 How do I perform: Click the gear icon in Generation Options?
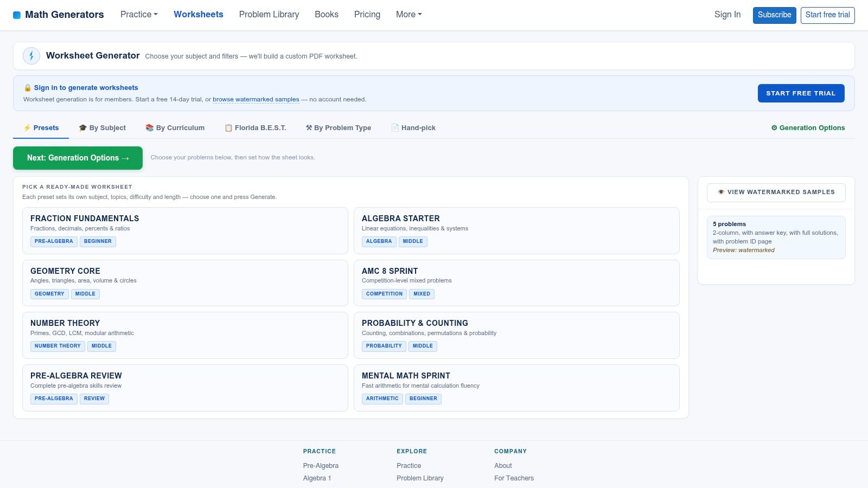coord(774,128)
